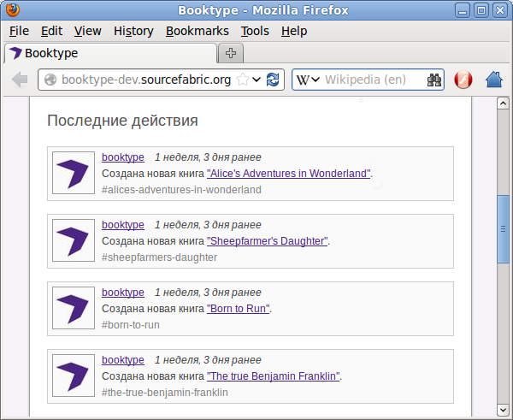Minimize the Firefox window
Viewport: 513px width, 420px height.
point(463,10)
